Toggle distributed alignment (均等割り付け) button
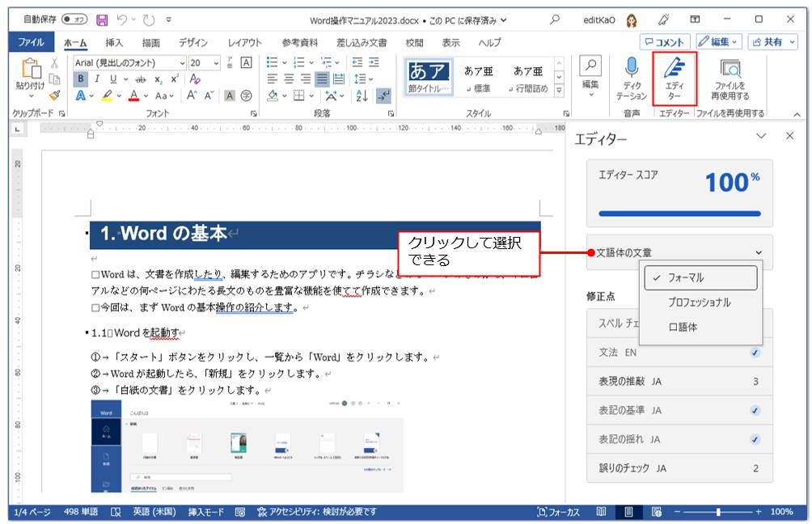Viewport: 812px width, 524px height. pos(339,79)
